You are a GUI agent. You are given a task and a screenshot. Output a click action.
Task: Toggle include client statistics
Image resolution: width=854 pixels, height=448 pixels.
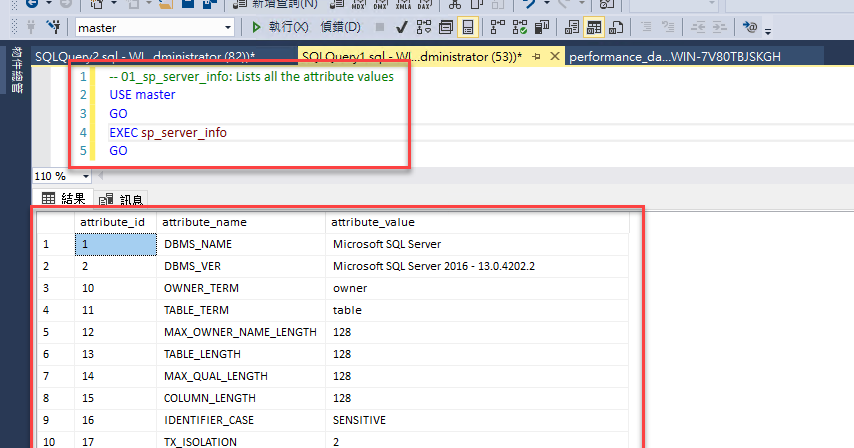(541, 27)
